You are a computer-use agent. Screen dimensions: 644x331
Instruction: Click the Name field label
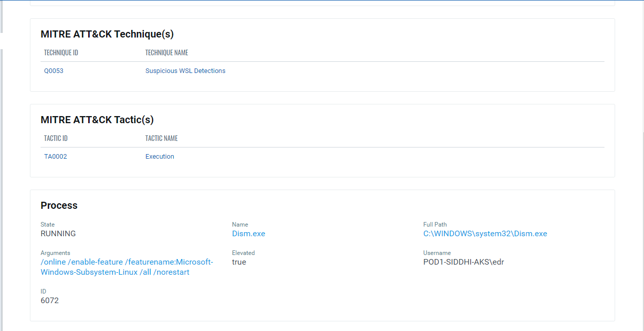240,225
